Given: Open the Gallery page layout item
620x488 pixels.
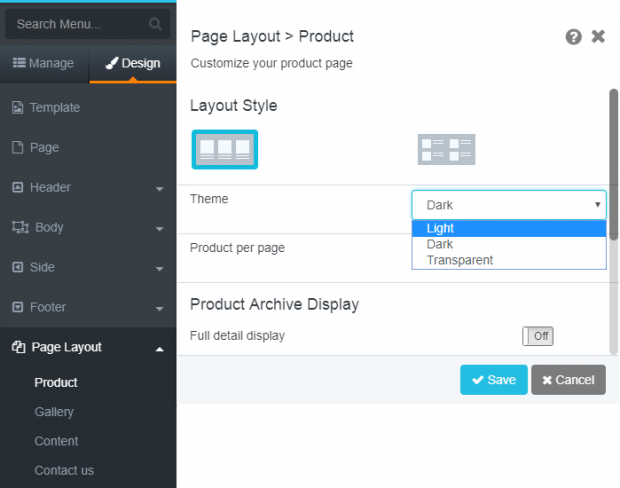Looking at the screenshot, I should (x=54, y=412).
